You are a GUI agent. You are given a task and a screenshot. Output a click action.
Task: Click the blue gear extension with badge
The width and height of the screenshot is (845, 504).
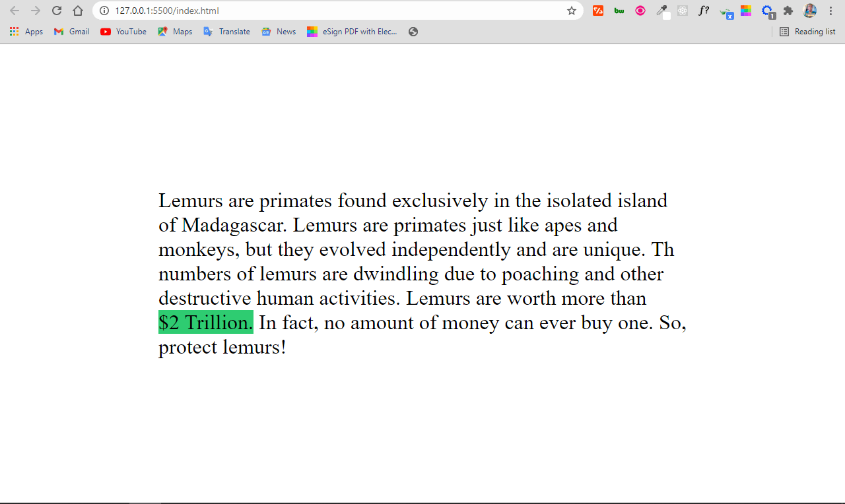pyautogui.click(x=767, y=11)
